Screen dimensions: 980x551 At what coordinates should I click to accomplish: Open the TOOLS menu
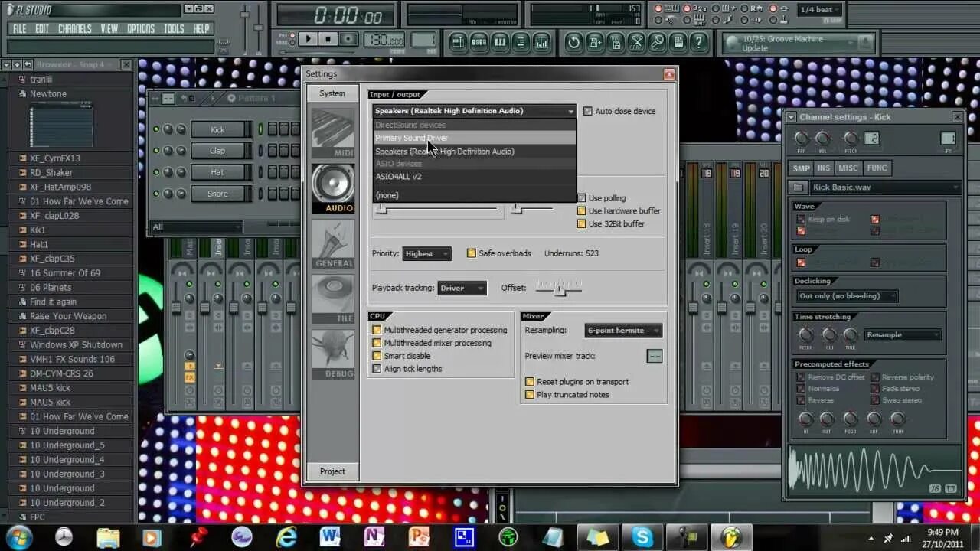174,29
